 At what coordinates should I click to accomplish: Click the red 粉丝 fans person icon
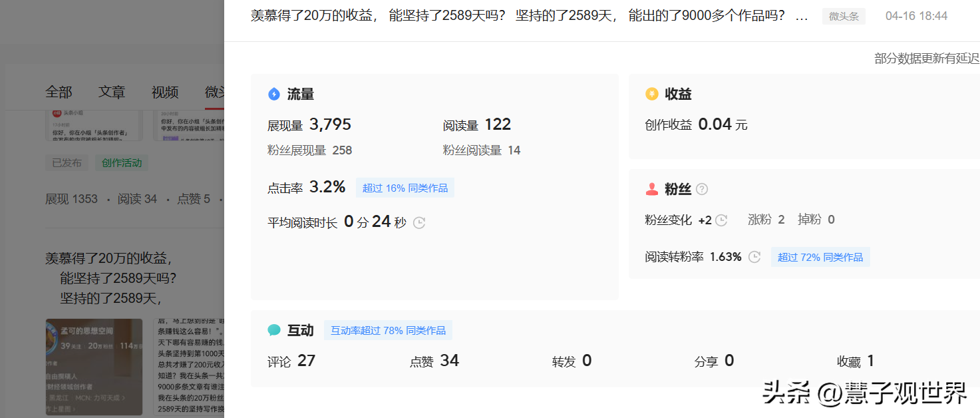pos(650,189)
